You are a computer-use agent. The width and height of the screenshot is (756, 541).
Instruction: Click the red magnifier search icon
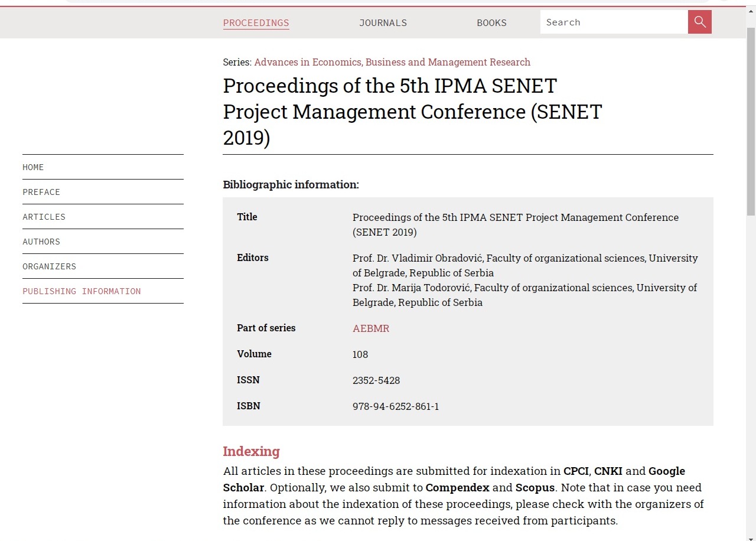coord(699,22)
